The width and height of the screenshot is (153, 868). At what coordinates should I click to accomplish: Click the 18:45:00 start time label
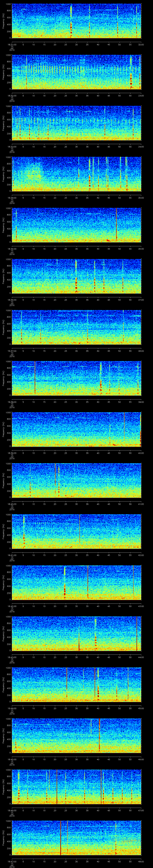12,760
